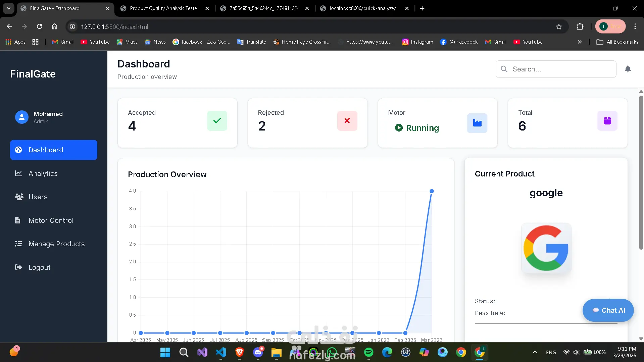Focus the Search input field
Image resolution: width=644 pixels, height=362 pixels.
556,69
